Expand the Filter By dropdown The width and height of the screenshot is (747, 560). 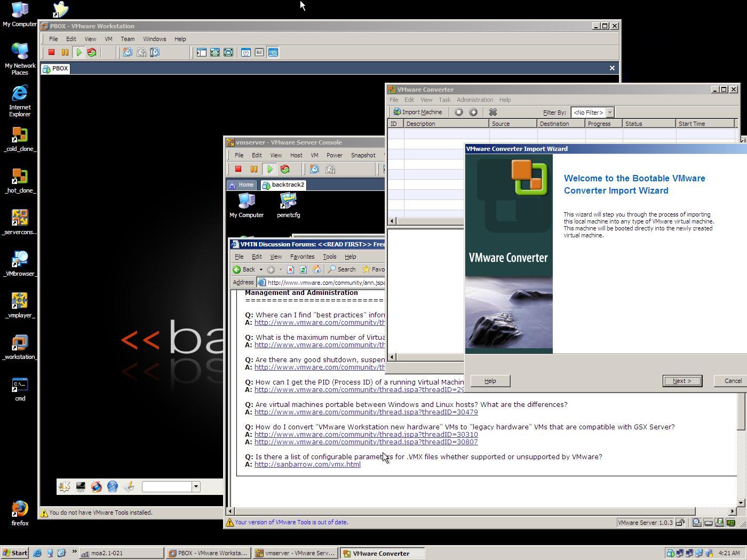coord(610,113)
